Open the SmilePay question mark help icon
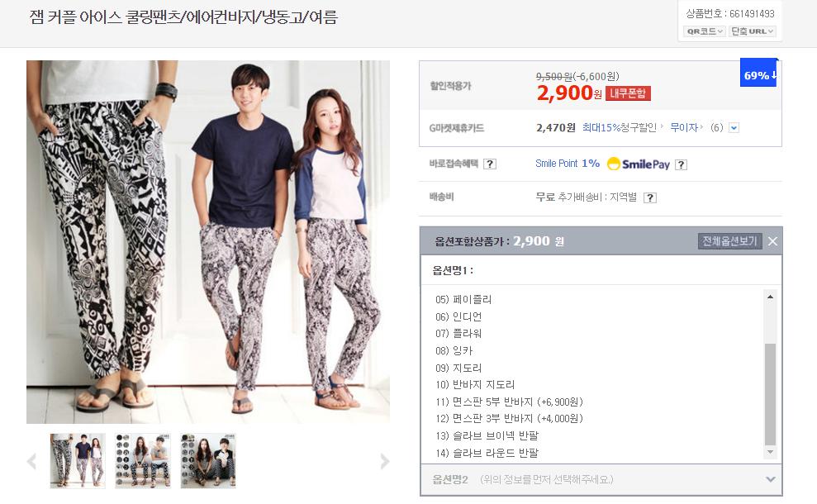Screen dimensions: 817x504 pos(681,164)
